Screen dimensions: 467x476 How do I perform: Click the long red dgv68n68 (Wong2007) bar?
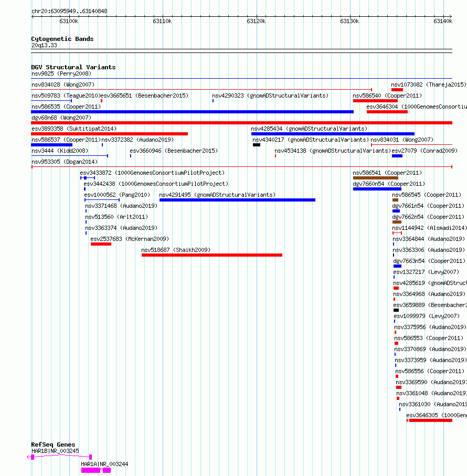click(241, 123)
